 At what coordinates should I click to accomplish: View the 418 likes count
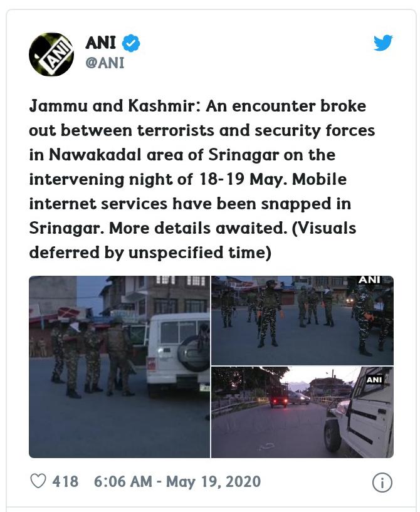[65, 481]
